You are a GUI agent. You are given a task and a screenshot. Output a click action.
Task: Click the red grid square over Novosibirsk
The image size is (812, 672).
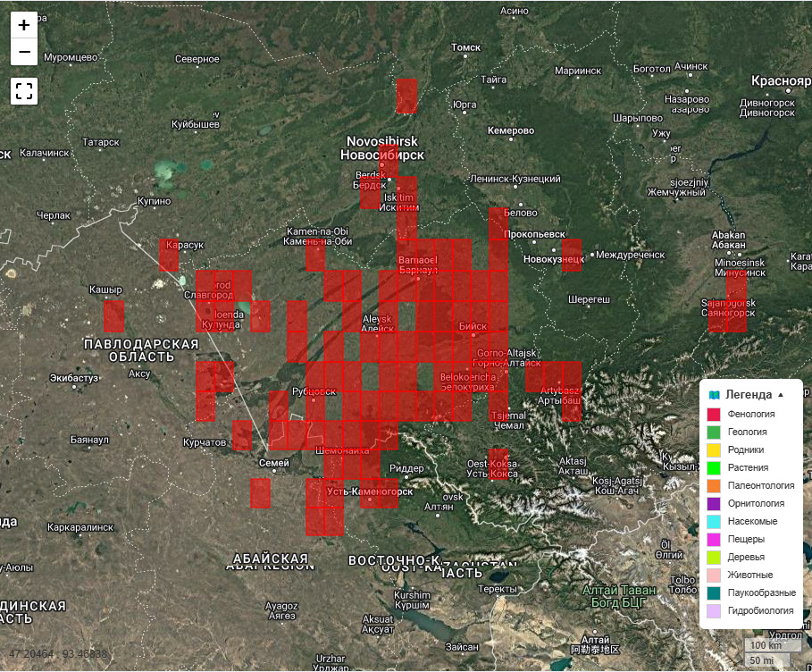coord(389,162)
